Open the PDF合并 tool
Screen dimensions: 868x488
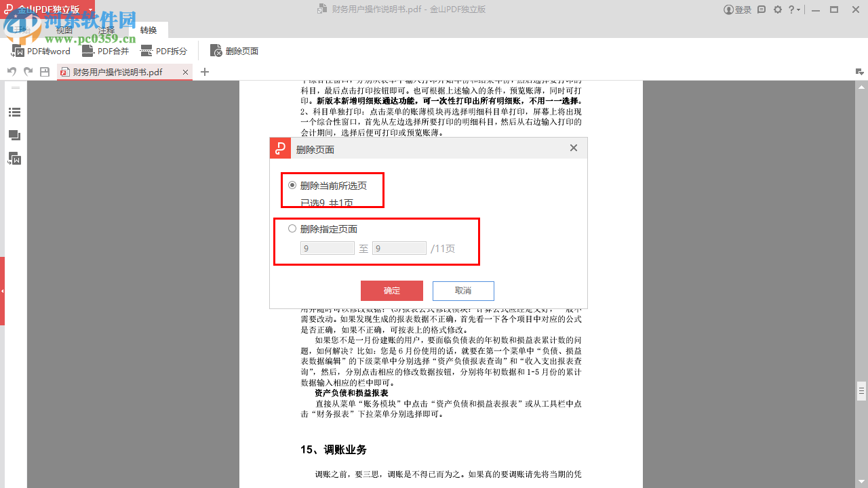click(105, 51)
